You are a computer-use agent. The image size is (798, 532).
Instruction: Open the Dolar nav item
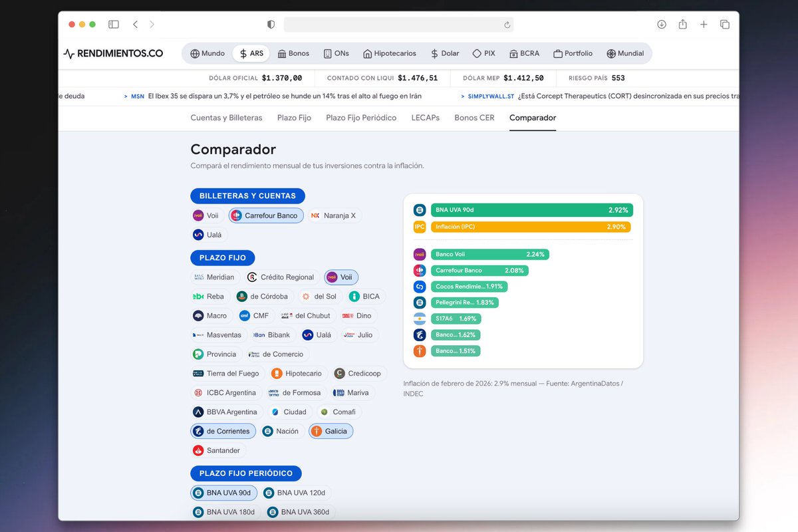click(444, 53)
